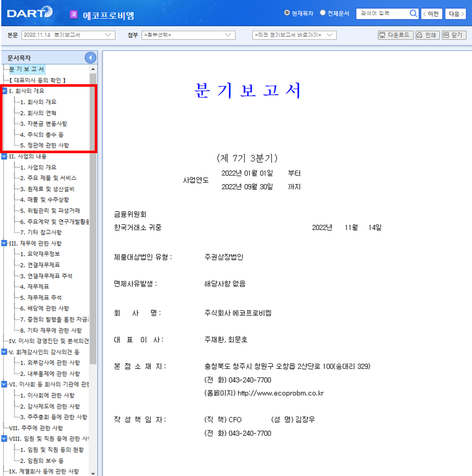
Task: Collapse the III. 재무에 관한 사항 node
Action: [4, 243]
